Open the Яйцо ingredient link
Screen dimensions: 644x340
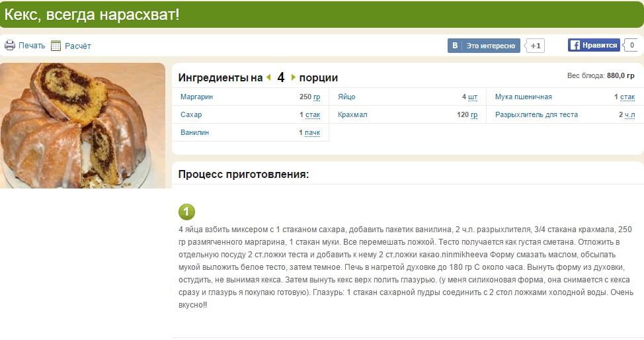coord(346,97)
